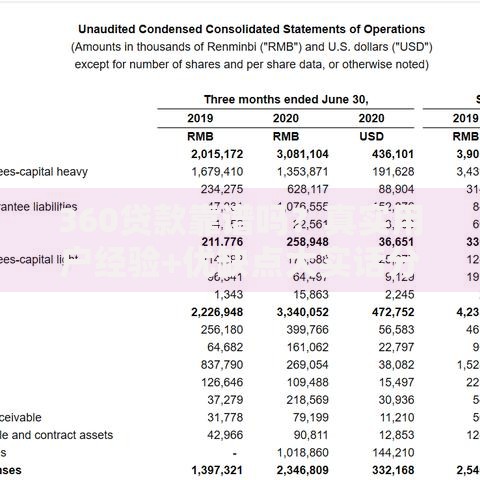Select the bold 211,776 subtotal
The image size is (480, 480).
pos(222,242)
